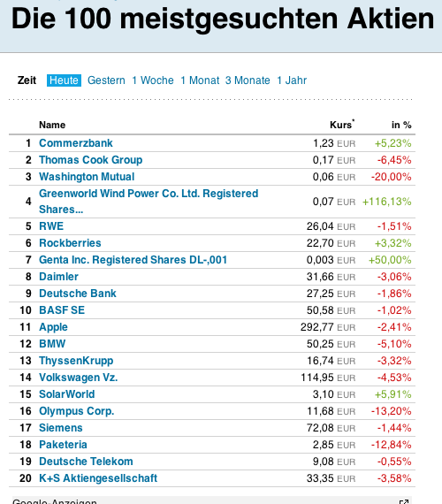The image size is (442, 504).
Task: Click the +116,13% change value
Action: coord(387,202)
